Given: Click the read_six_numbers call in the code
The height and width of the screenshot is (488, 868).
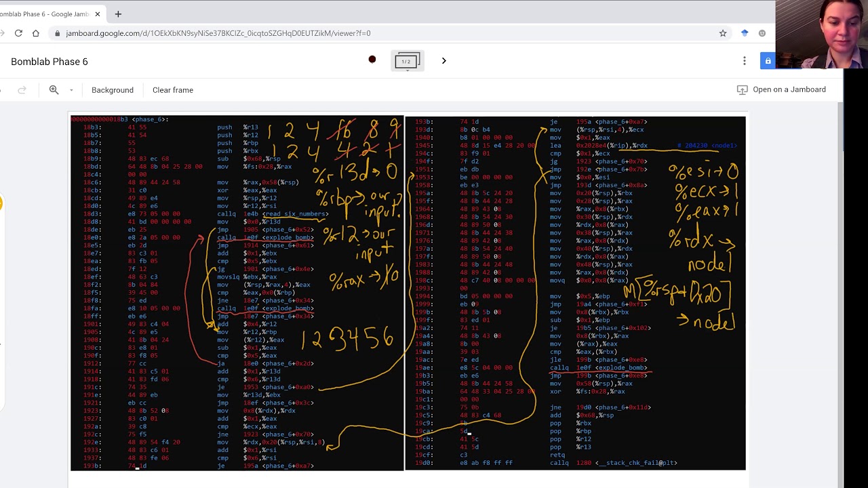Looking at the screenshot, I should pos(296,214).
